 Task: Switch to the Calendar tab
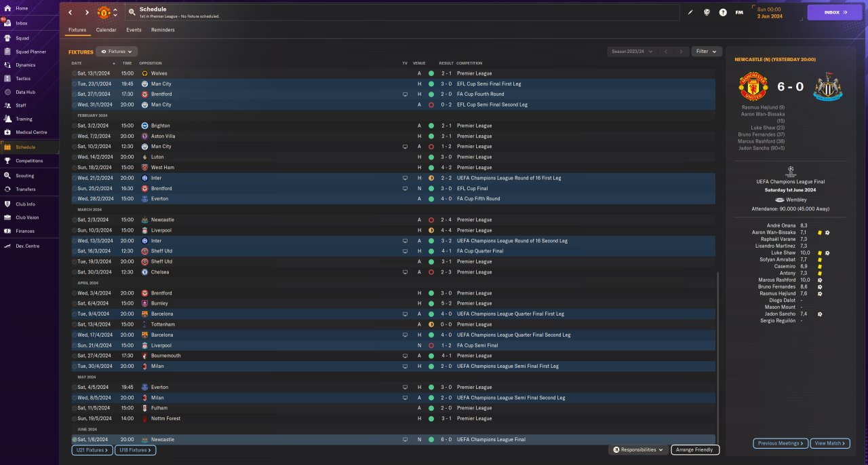coord(106,30)
